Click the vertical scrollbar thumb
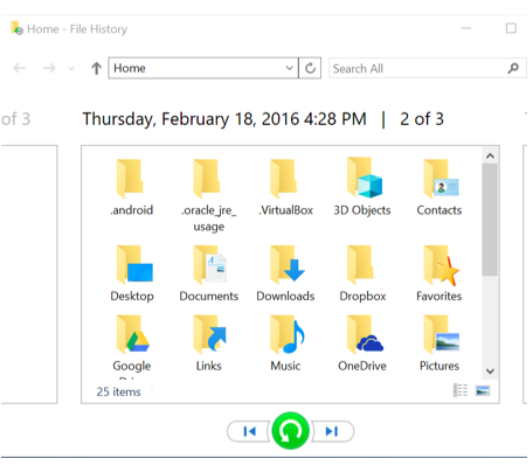531x468 pixels. click(490, 220)
